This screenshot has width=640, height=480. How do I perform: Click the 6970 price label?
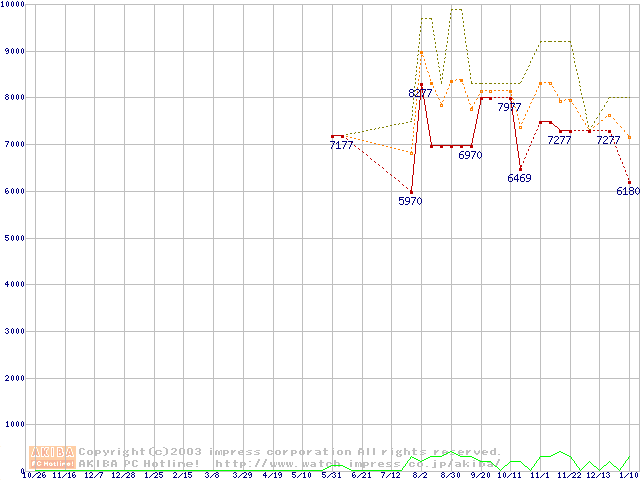click(x=470, y=155)
